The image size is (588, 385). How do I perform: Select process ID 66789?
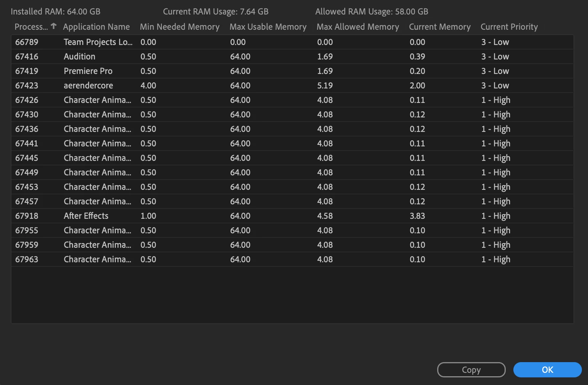click(x=27, y=42)
